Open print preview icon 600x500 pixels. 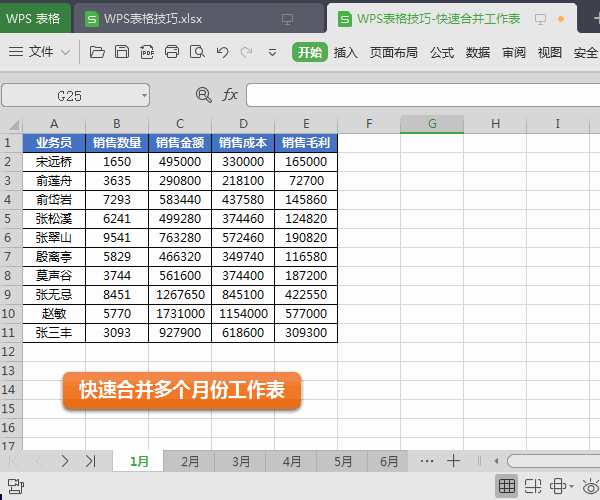pos(197,52)
